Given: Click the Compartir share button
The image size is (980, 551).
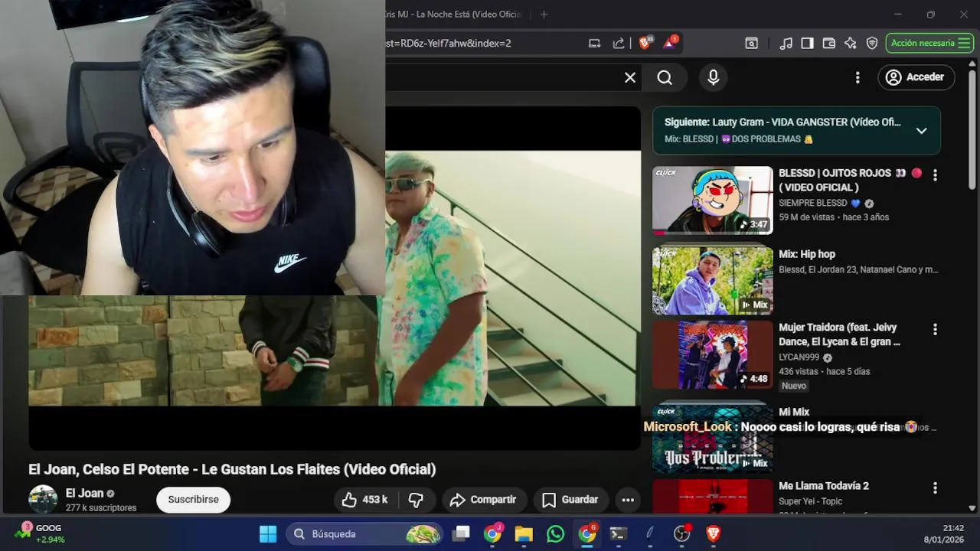Looking at the screenshot, I should click(x=483, y=500).
